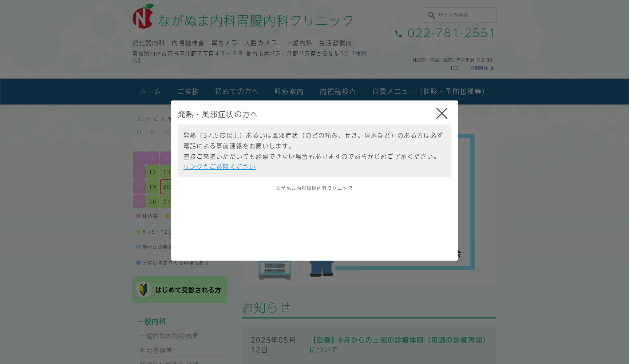
Task: Click 一般的な内科の病気 in the sidebar
Action: coord(169,336)
